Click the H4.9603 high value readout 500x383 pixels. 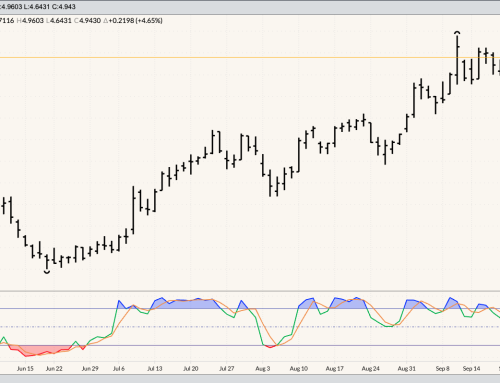(x=30, y=21)
